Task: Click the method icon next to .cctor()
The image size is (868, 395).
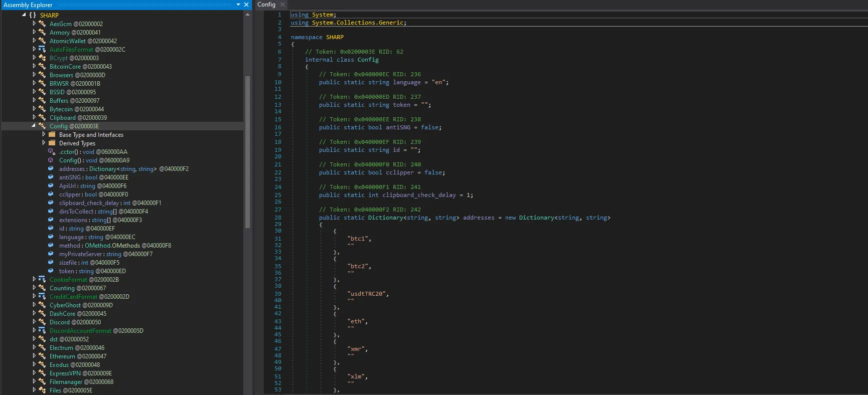Action: point(51,151)
